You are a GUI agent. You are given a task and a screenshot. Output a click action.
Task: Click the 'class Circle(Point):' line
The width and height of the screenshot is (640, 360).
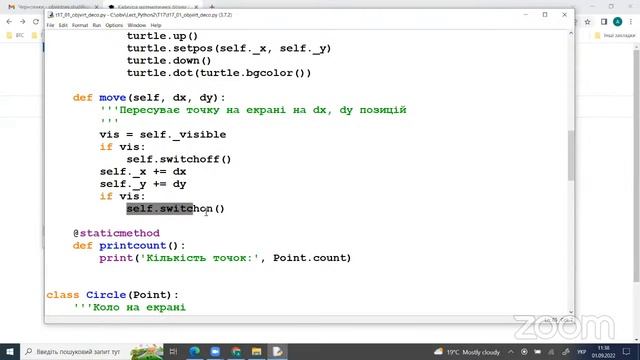112,295
